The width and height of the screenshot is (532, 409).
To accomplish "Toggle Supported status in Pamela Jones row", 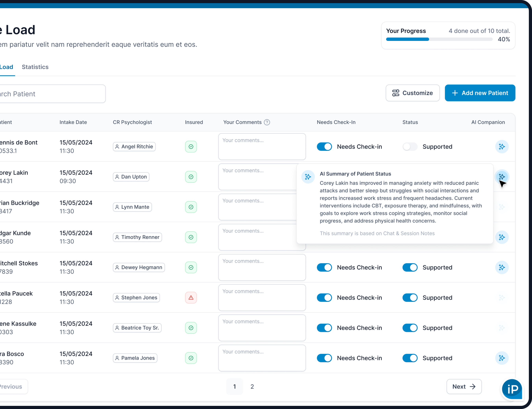I will tap(410, 358).
